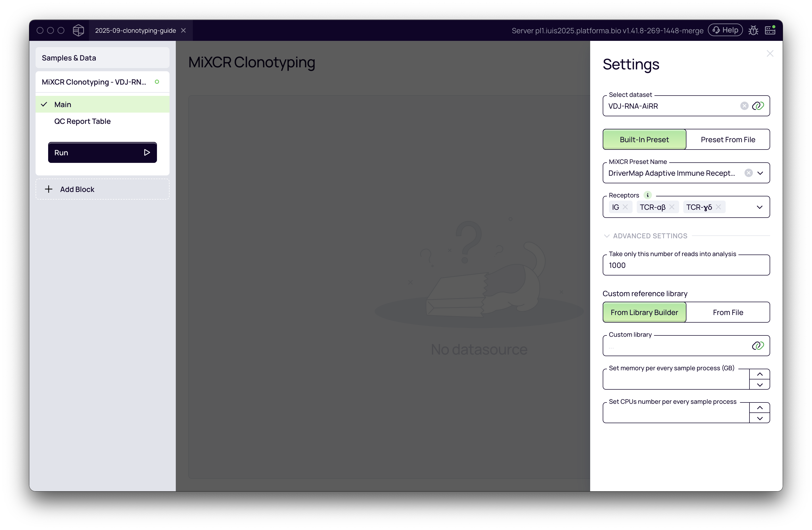The height and width of the screenshot is (530, 812).
Task: Open the QC Report Table section
Action: tap(82, 121)
